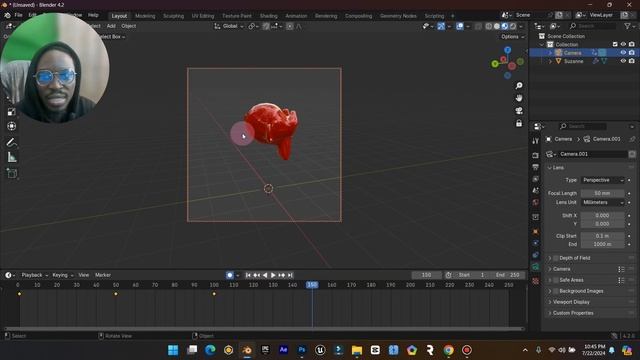
Task: Open the Marker menu in timeline
Action: (103, 275)
